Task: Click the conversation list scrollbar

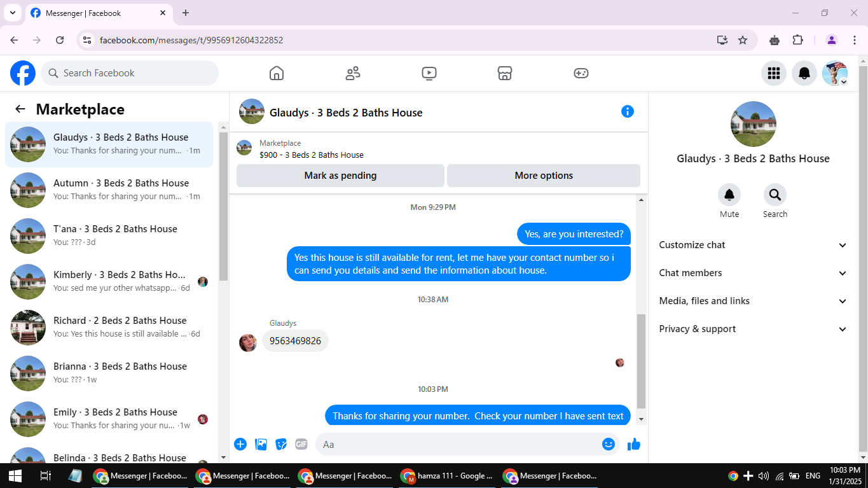Action: point(223,206)
